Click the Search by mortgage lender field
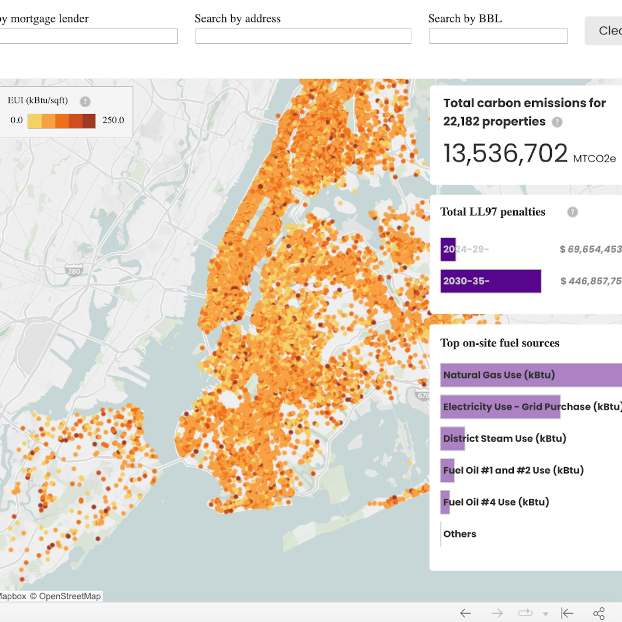This screenshot has height=622, width=622. 88,36
